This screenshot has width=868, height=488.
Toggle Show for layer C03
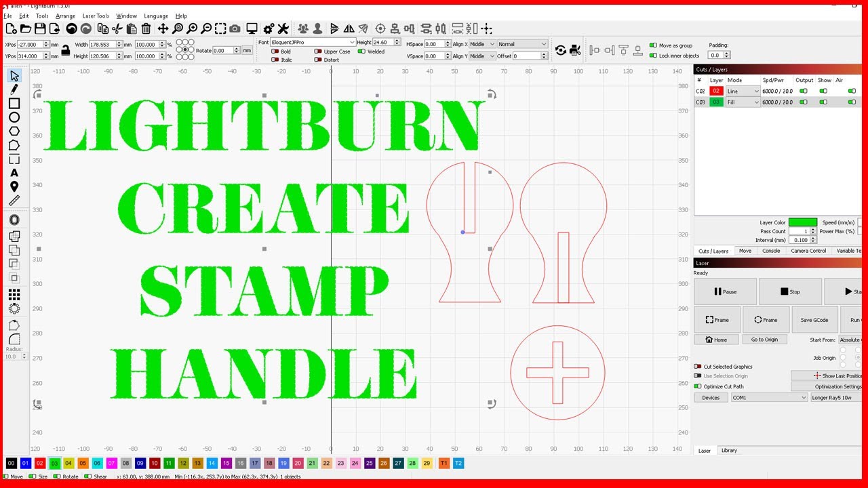[x=823, y=102]
